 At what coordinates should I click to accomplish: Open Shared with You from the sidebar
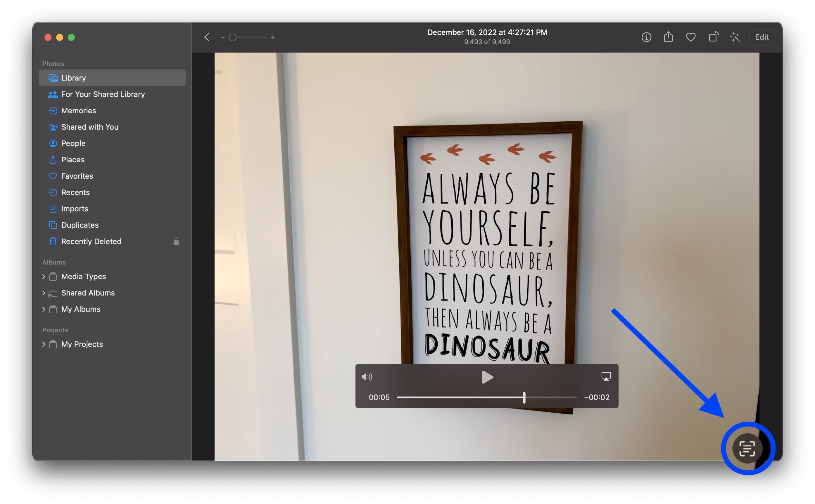pos(89,127)
